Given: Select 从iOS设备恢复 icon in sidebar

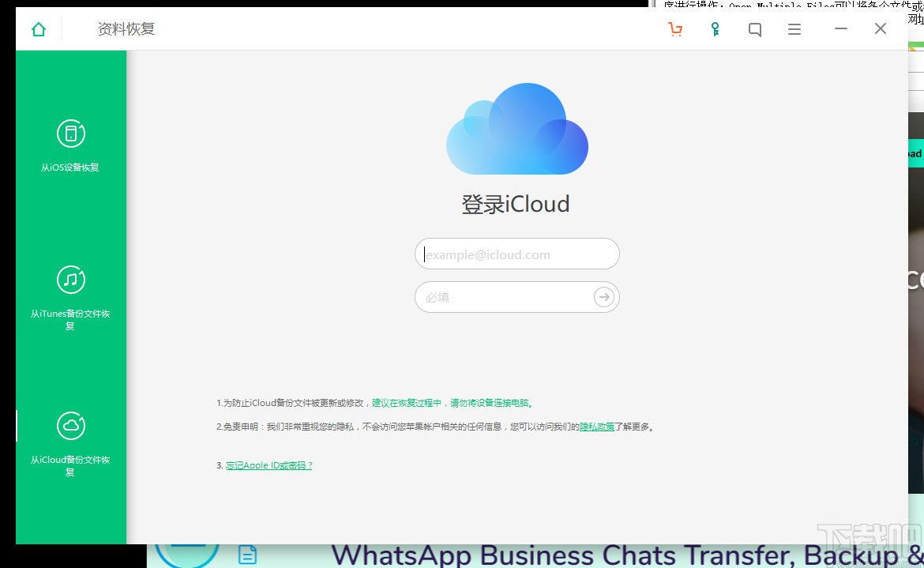Looking at the screenshot, I should [71, 134].
